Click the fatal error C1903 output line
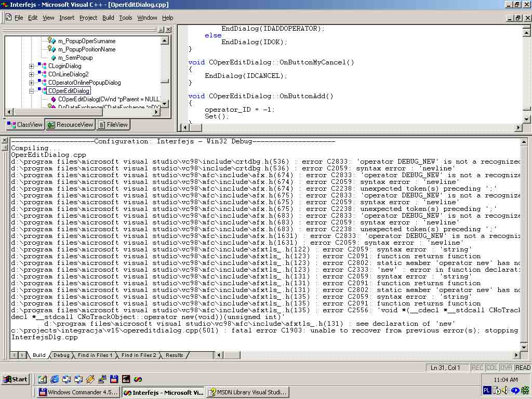This screenshot has height=399, width=532. tap(264, 330)
